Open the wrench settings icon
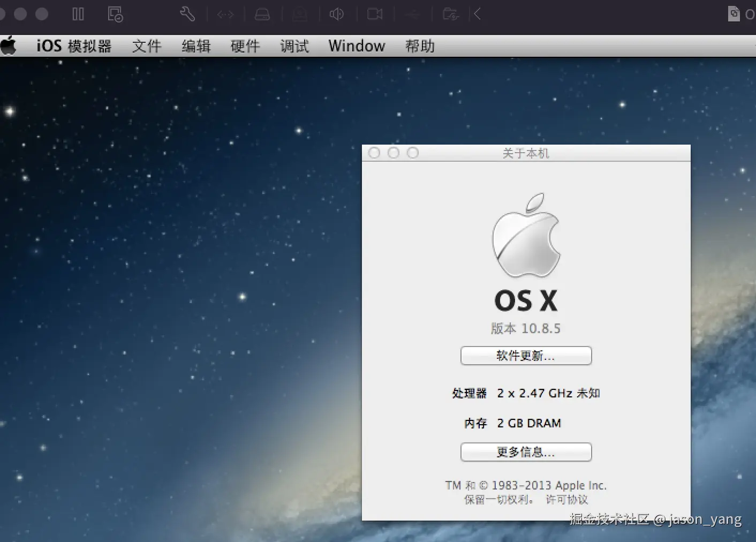 187,14
